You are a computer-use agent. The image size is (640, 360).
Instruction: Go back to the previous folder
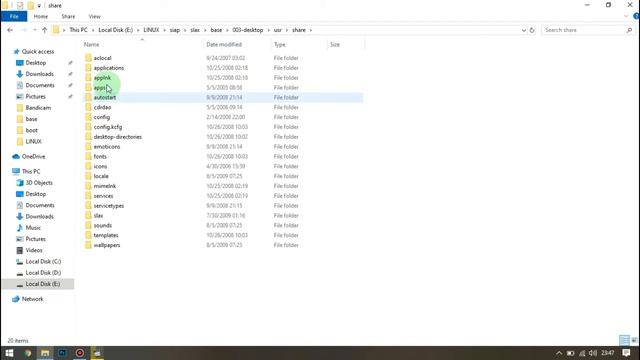click(10, 30)
